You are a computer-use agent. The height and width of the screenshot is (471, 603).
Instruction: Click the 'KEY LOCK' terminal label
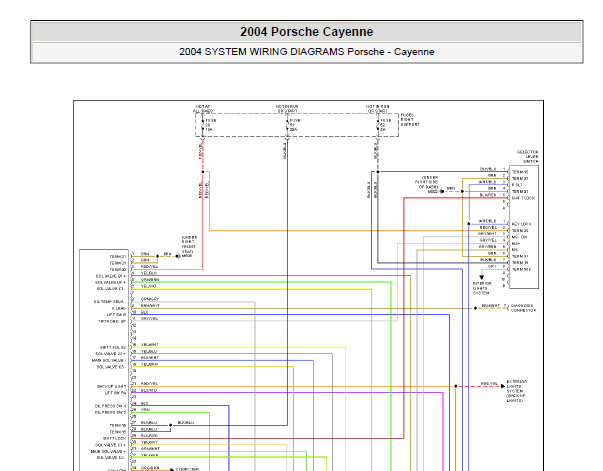pyautogui.click(x=522, y=224)
